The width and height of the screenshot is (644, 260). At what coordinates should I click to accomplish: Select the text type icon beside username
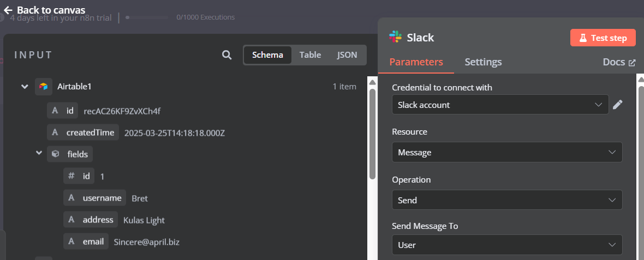click(x=71, y=198)
